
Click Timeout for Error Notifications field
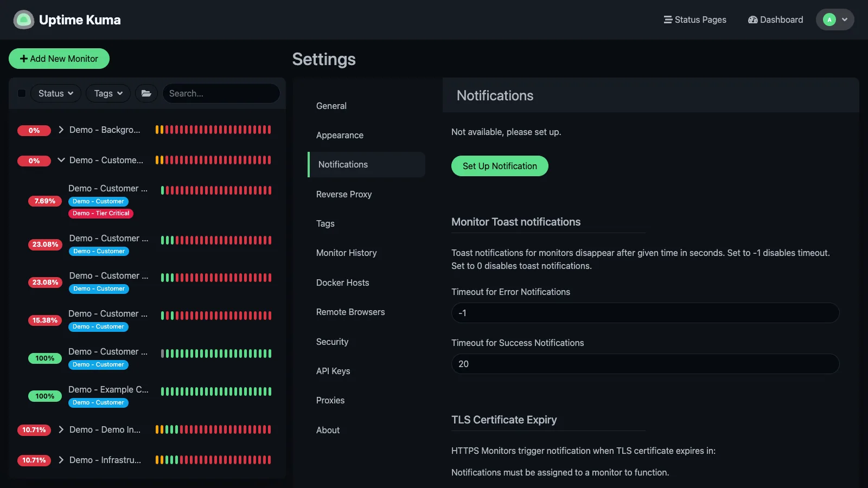pos(645,313)
